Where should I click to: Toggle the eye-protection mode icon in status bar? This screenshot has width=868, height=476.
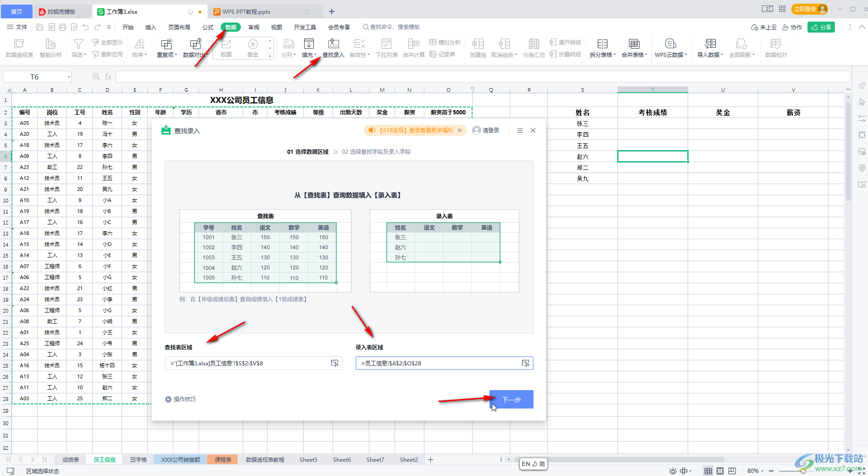(x=673, y=471)
